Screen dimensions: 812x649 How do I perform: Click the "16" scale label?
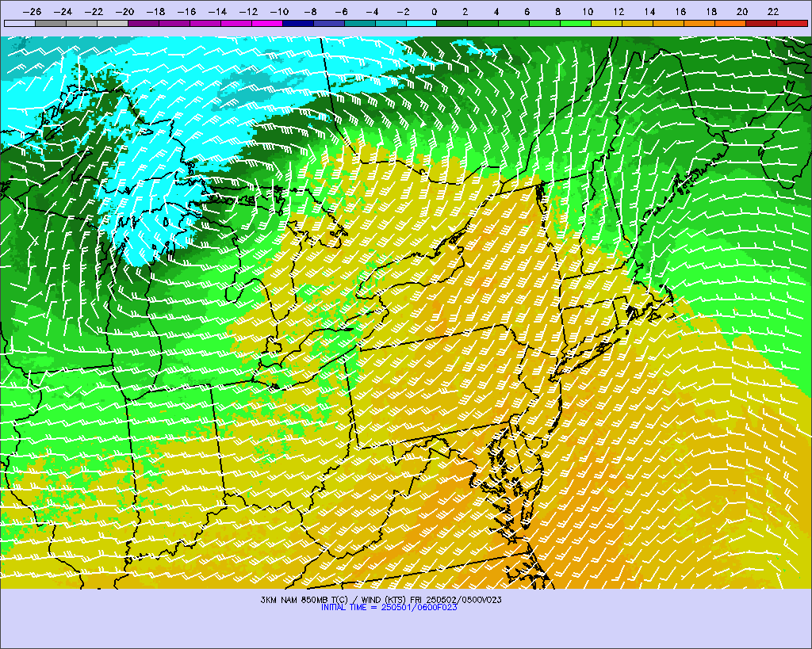pyautogui.click(x=680, y=12)
